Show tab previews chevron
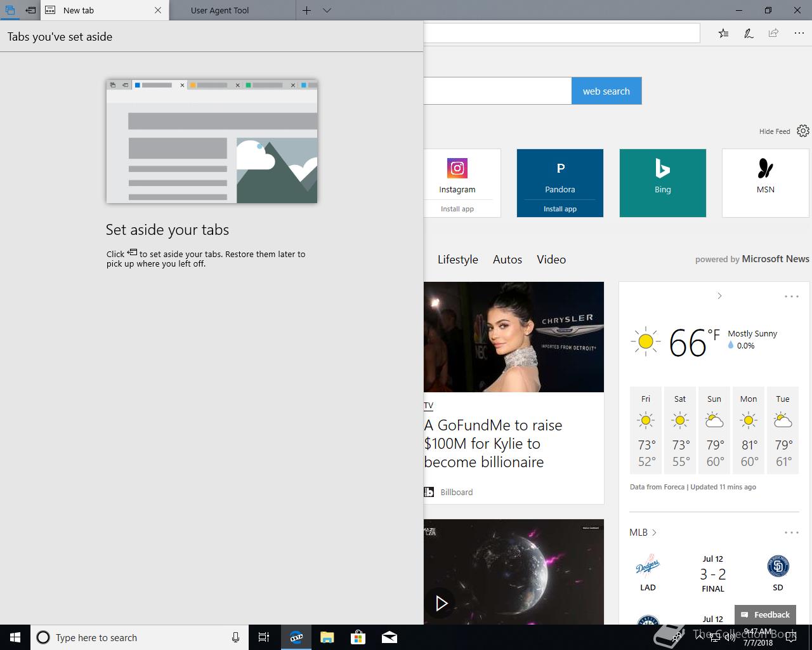The height and width of the screenshot is (650, 812). [327, 10]
